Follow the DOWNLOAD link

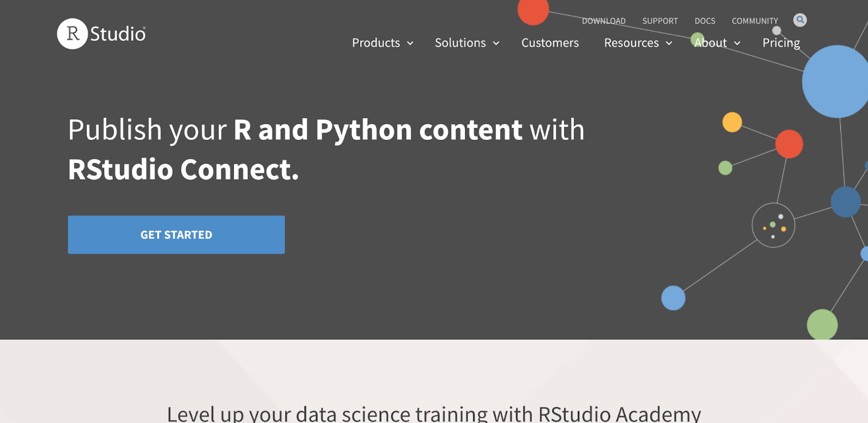(x=603, y=21)
